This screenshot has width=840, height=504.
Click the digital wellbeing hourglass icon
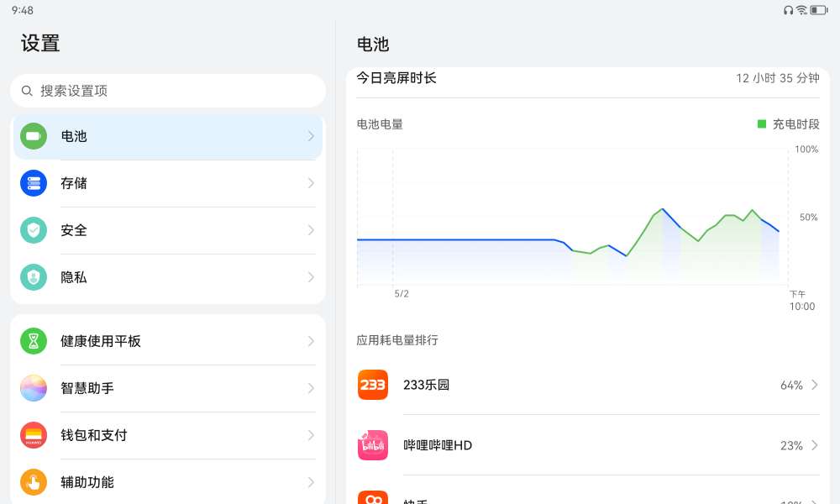(34, 341)
